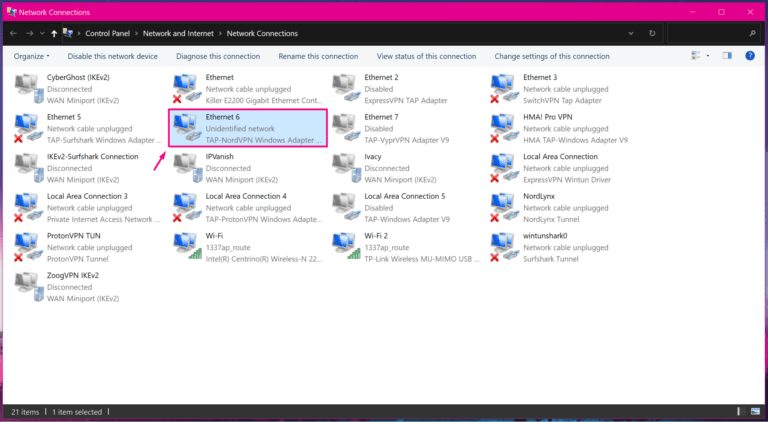Click the search box field

713,33
